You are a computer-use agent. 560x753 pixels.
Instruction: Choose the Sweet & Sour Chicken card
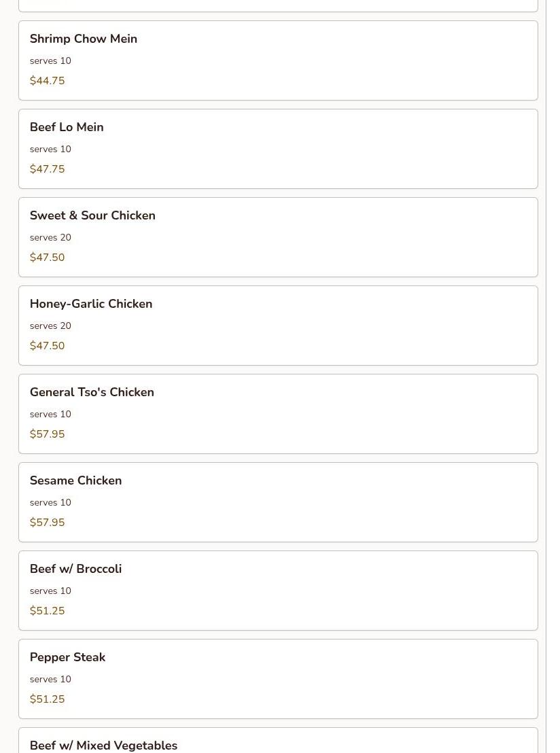(278, 237)
